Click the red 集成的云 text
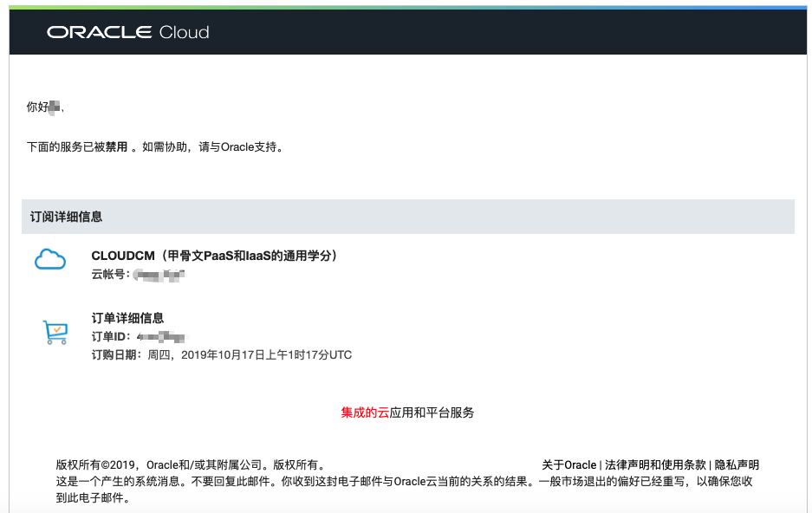 pos(365,412)
